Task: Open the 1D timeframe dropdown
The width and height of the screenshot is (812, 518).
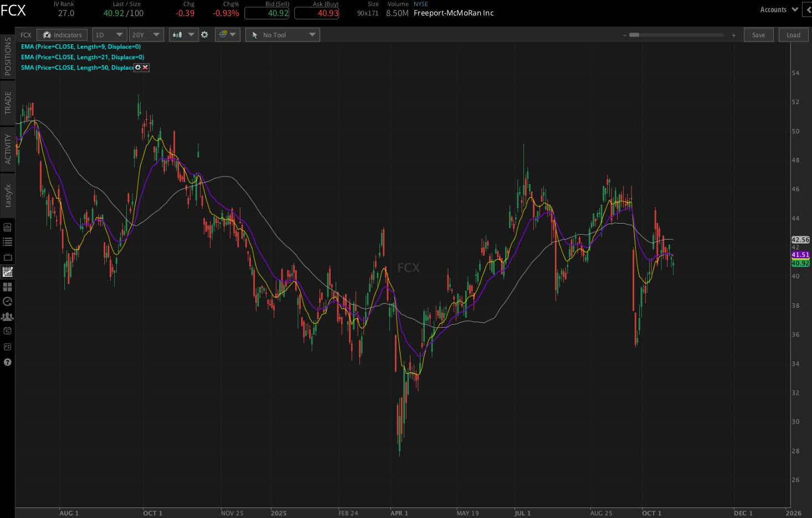Action: (109, 34)
